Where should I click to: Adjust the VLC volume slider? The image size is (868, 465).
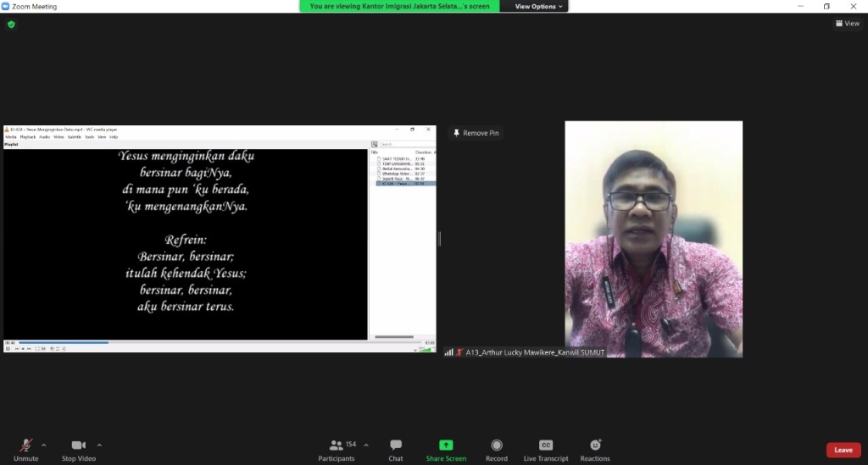[426, 350]
